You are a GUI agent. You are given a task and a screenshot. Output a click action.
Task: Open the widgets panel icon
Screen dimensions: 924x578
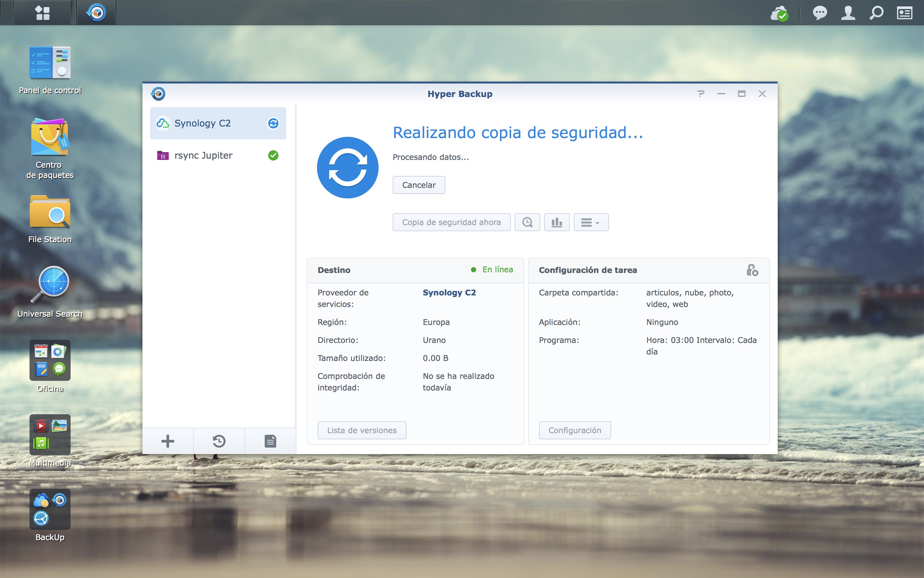pos(904,13)
